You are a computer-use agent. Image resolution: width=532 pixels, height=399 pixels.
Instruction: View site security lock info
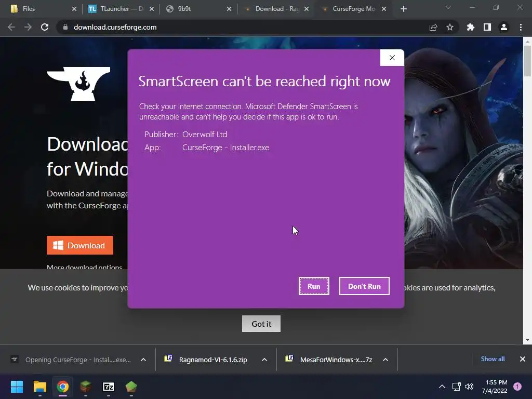(x=65, y=27)
